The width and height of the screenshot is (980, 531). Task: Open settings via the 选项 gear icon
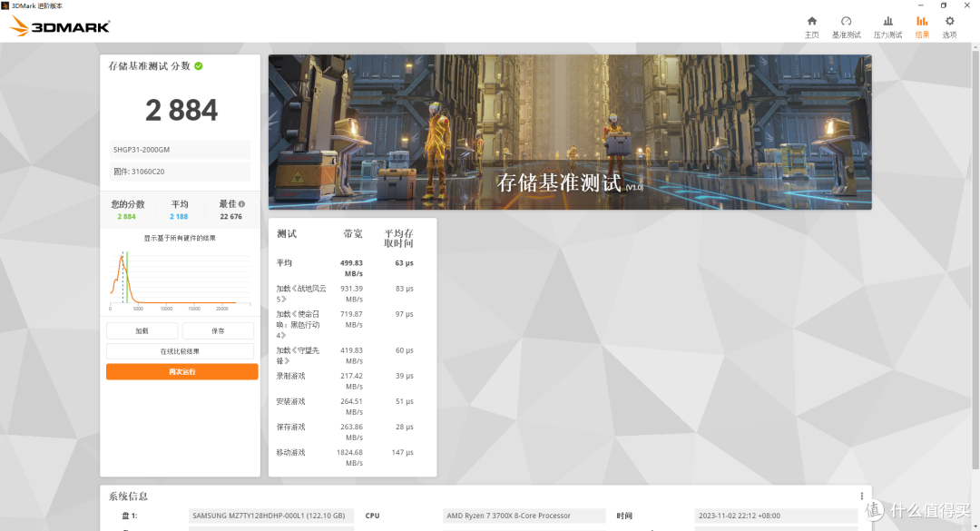[949, 25]
